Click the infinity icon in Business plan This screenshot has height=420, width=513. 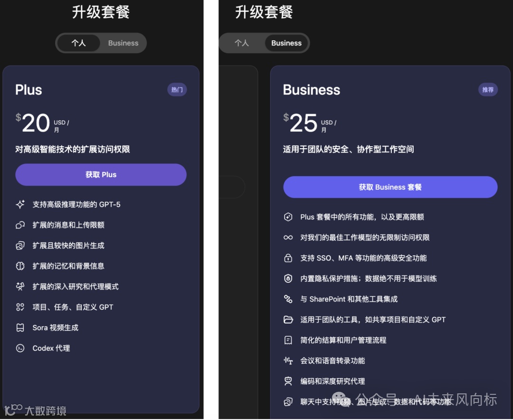(288, 238)
